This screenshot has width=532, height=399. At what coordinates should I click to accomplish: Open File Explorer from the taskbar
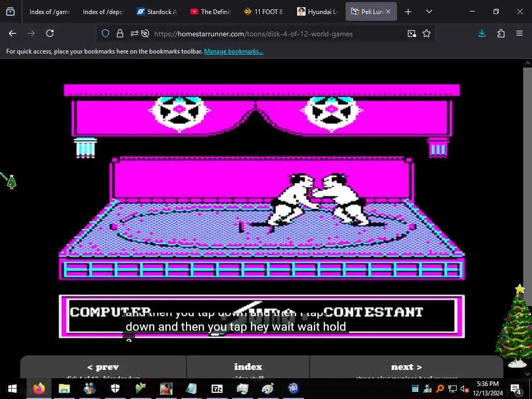tap(64, 389)
